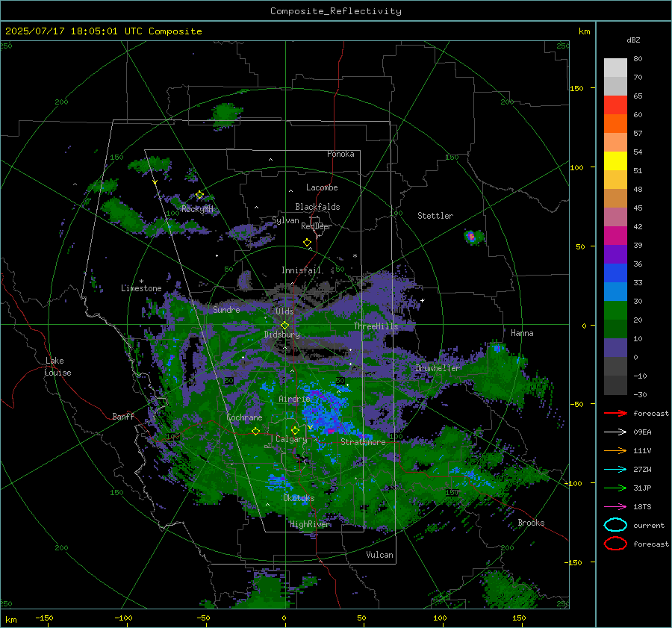Click the Okotoks label
This screenshot has width=672, height=628.
(299, 498)
